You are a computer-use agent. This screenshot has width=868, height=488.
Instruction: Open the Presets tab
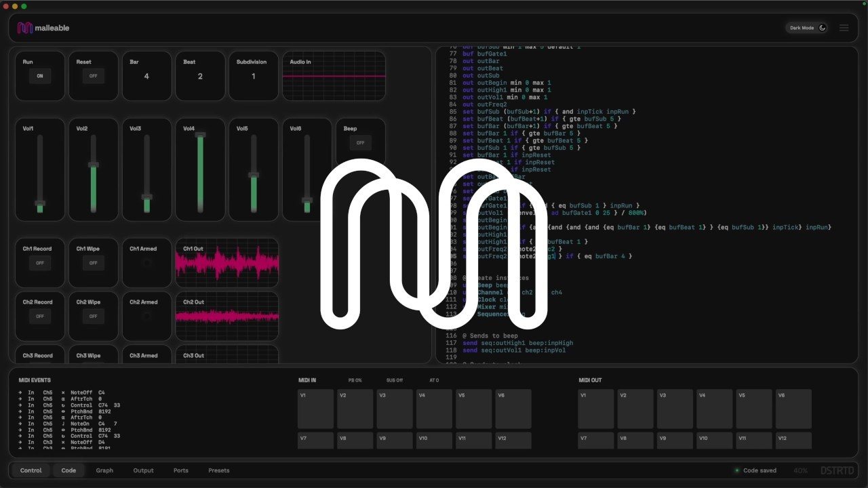[218, 470]
